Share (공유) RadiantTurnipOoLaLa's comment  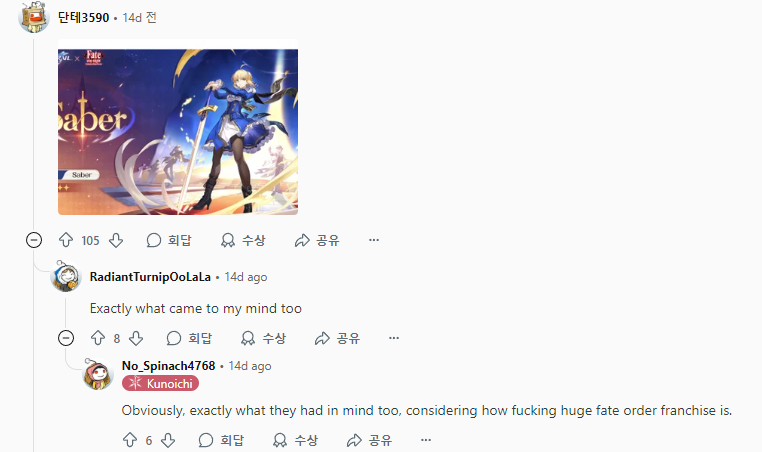point(337,338)
